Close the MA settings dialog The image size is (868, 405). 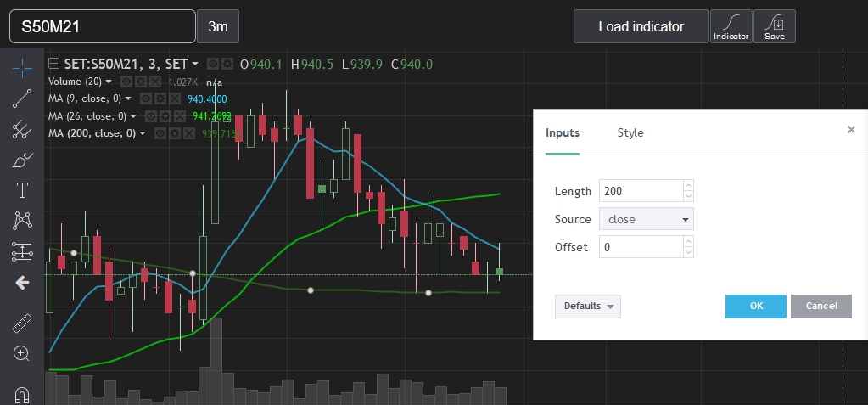tap(851, 130)
